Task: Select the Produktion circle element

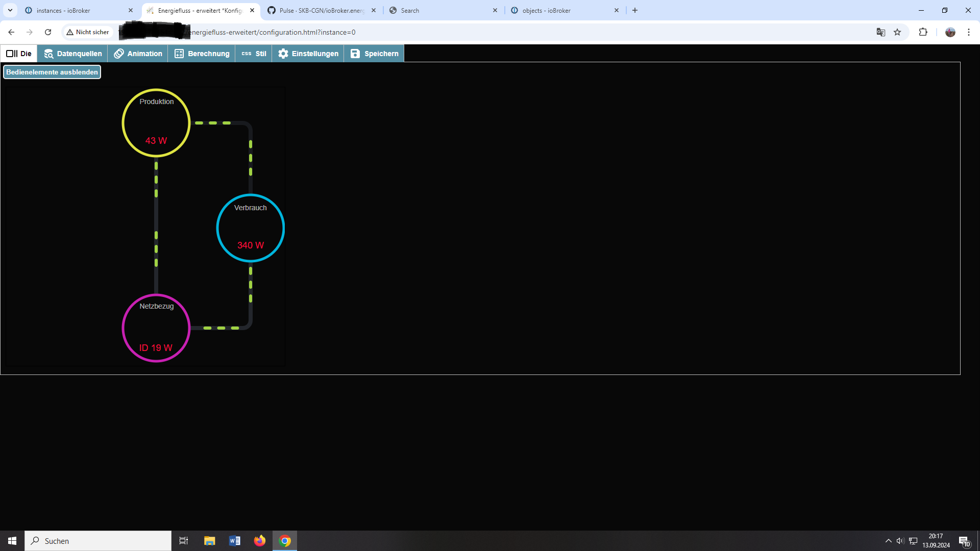Action: click(156, 122)
